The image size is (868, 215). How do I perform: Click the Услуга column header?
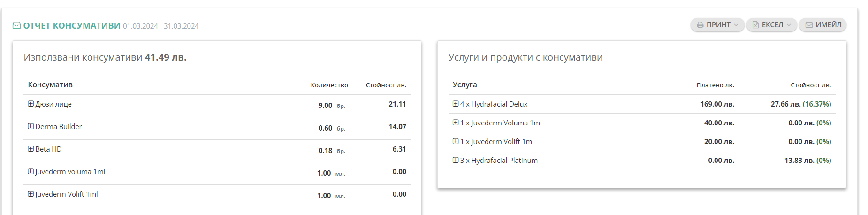click(464, 84)
